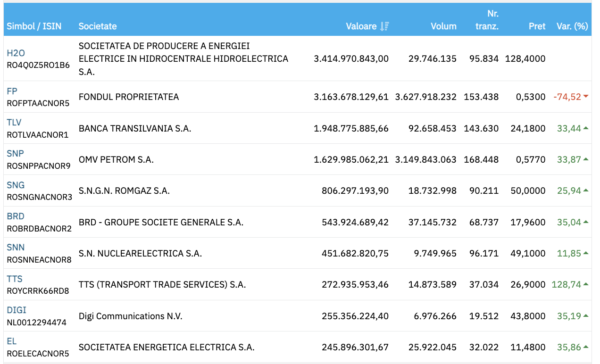
Task: Select ISIN text RO4Q0Z5RO1B6
Action: click(38, 66)
